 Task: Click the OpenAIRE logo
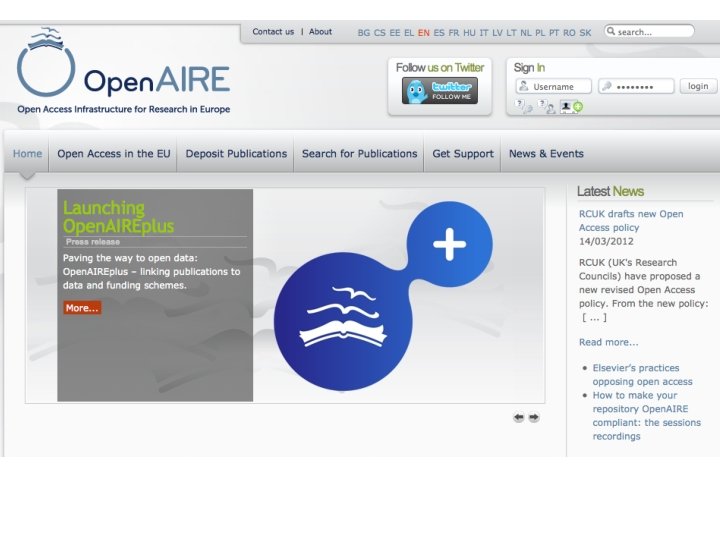tap(123, 70)
